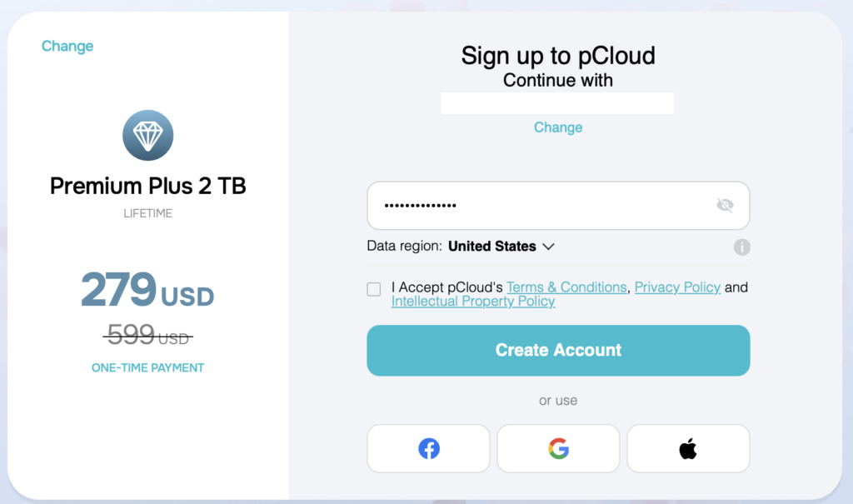Viewport: 853px width, 504px height.
Task: Click the Apple sign-up icon
Action: pyautogui.click(x=688, y=449)
